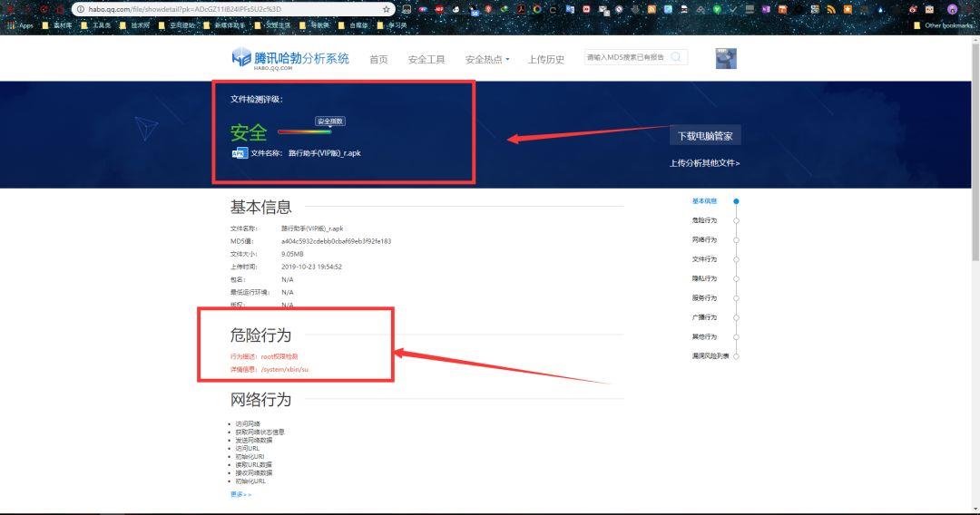Click the 下载电脑管家 button
Viewport: 980px width, 515px height.
(705, 136)
